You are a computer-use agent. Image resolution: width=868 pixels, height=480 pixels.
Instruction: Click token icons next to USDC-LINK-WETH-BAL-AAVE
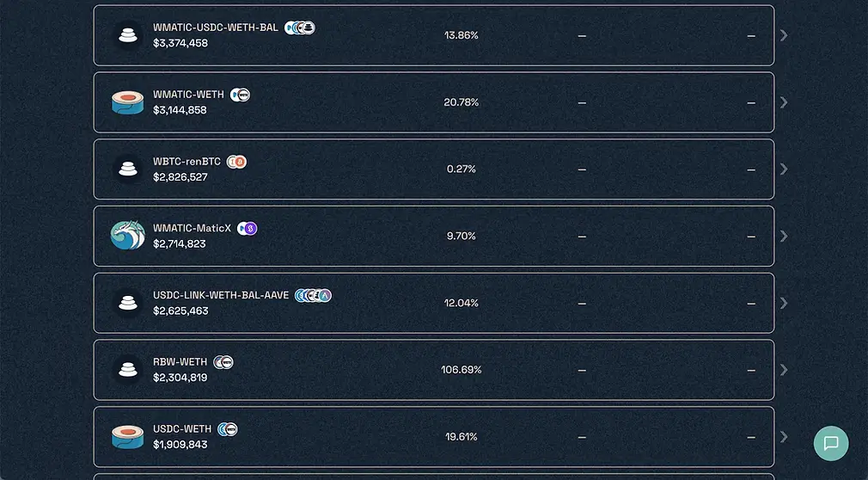(x=313, y=296)
